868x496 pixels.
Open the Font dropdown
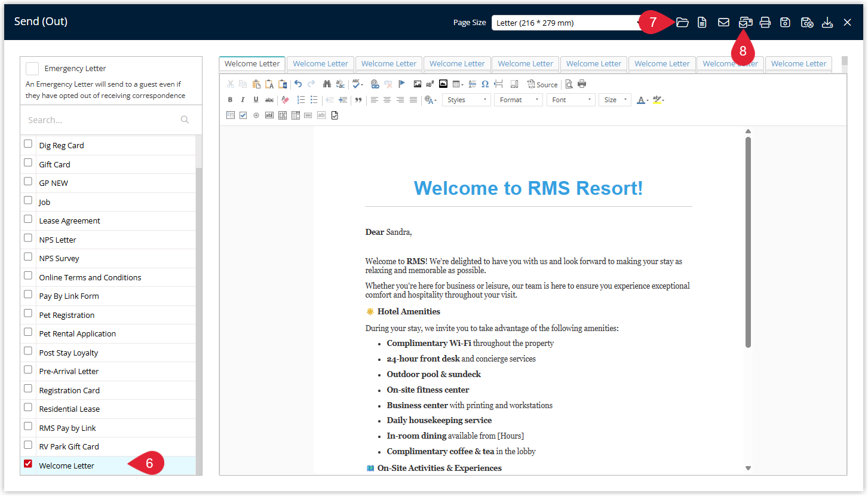[571, 100]
